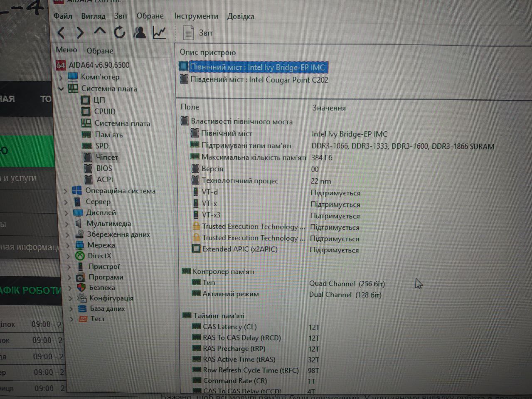
Task: Open the Звіт menu in menu bar
Action: point(121,16)
